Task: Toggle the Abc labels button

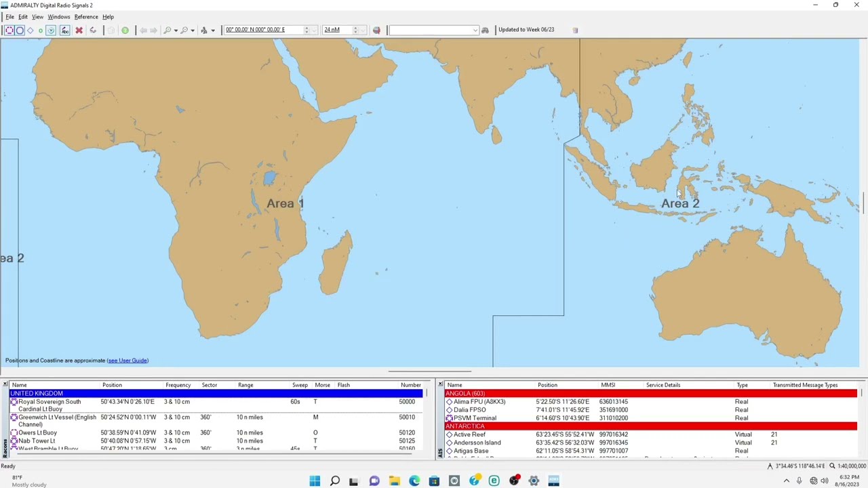Action: tap(65, 30)
